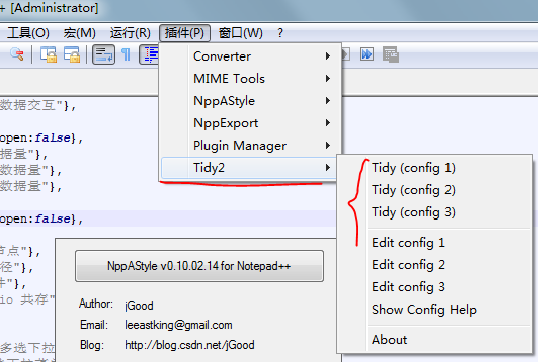Viewport: 538px width, 362px height.
Task: Expand the NppExport submenu
Action: click(248, 123)
